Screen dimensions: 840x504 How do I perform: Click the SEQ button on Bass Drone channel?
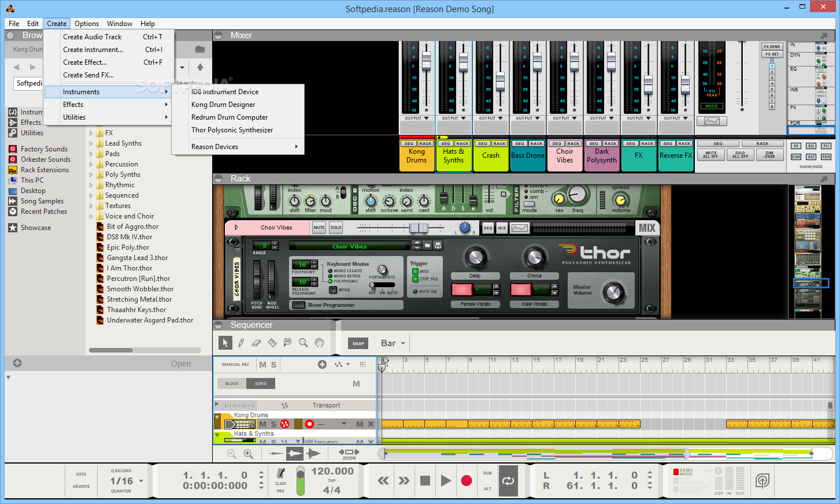click(x=520, y=143)
